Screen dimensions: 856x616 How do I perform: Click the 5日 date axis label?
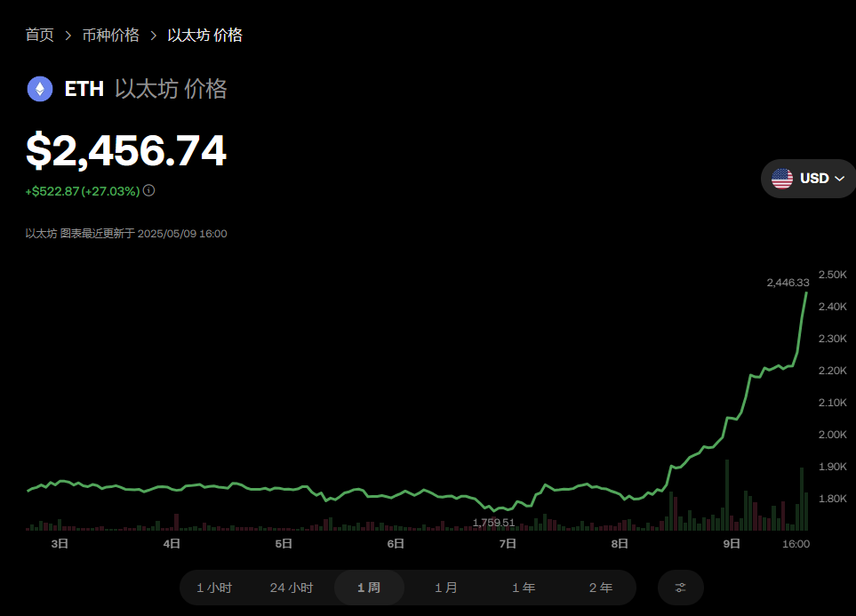click(x=284, y=543)
